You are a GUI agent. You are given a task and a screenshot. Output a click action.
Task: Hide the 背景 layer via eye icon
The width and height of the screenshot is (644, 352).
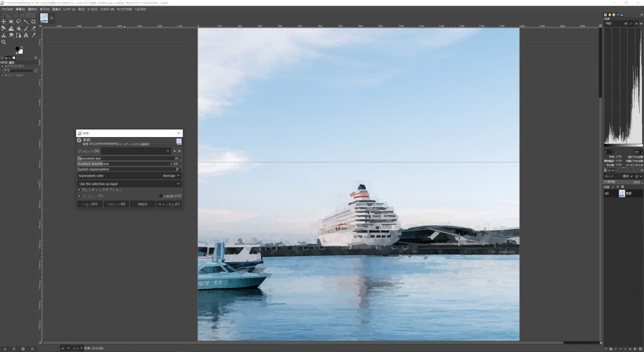pos(607,194)
